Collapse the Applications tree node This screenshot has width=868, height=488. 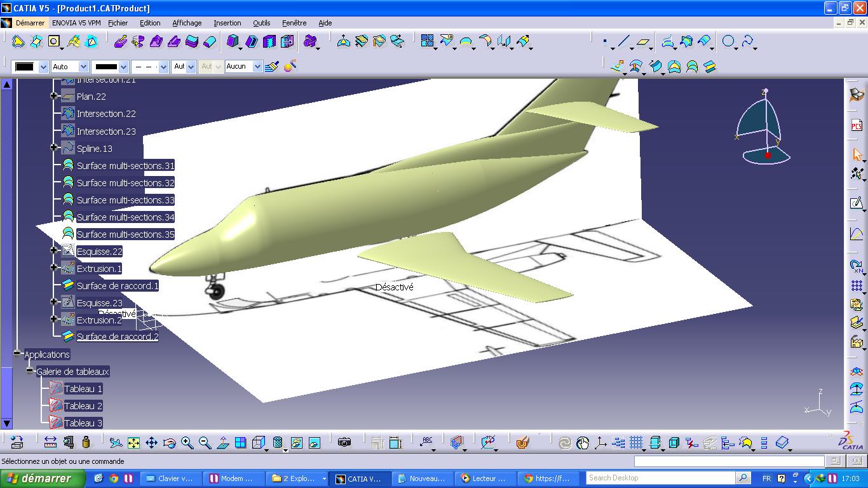tap(17, 353)
